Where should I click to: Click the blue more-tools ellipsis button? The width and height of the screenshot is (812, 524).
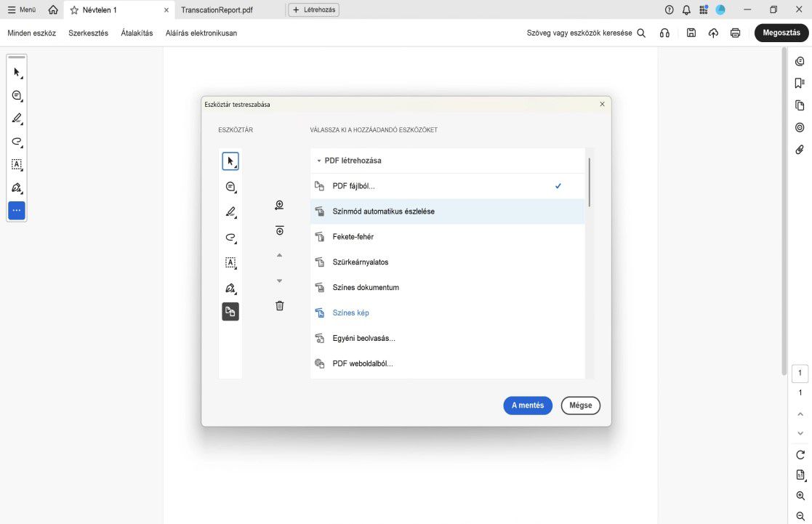coord(17,210)
